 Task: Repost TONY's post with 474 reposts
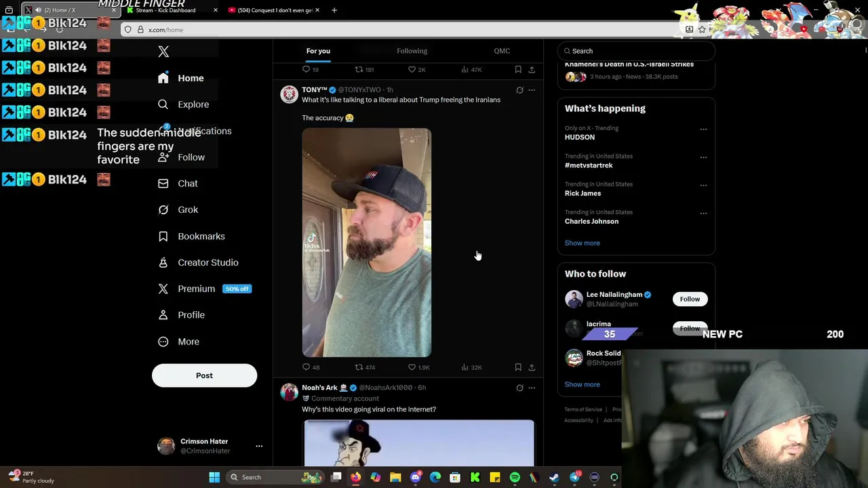(365, 367)
